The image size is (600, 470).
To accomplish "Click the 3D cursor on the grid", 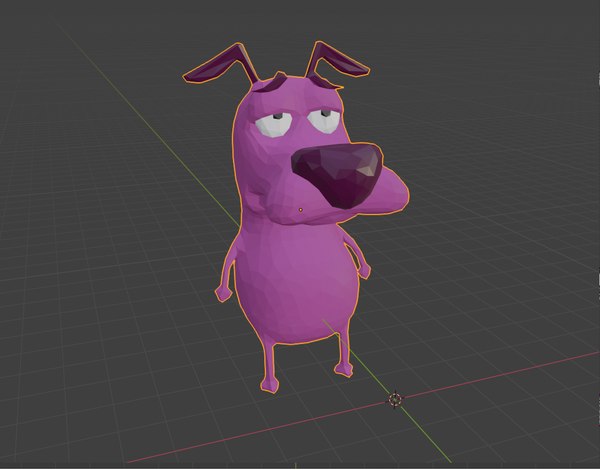I will (x=395, y=400).
